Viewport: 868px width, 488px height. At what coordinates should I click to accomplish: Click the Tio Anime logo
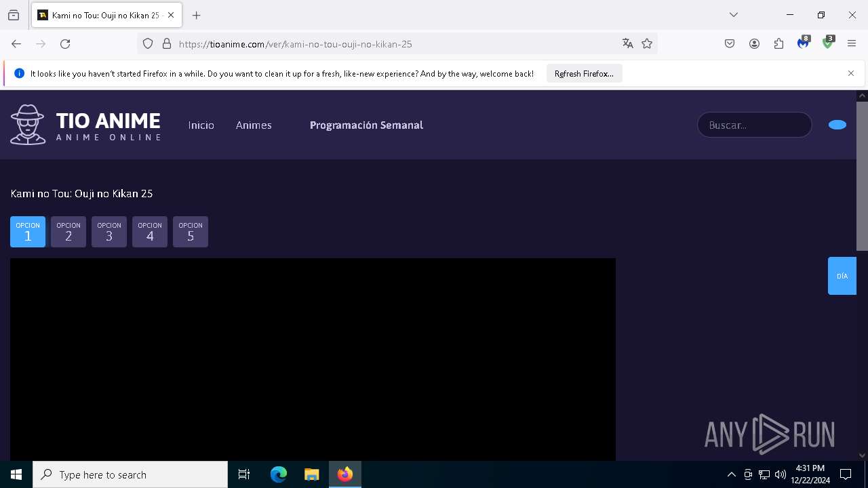click(85, 125)
